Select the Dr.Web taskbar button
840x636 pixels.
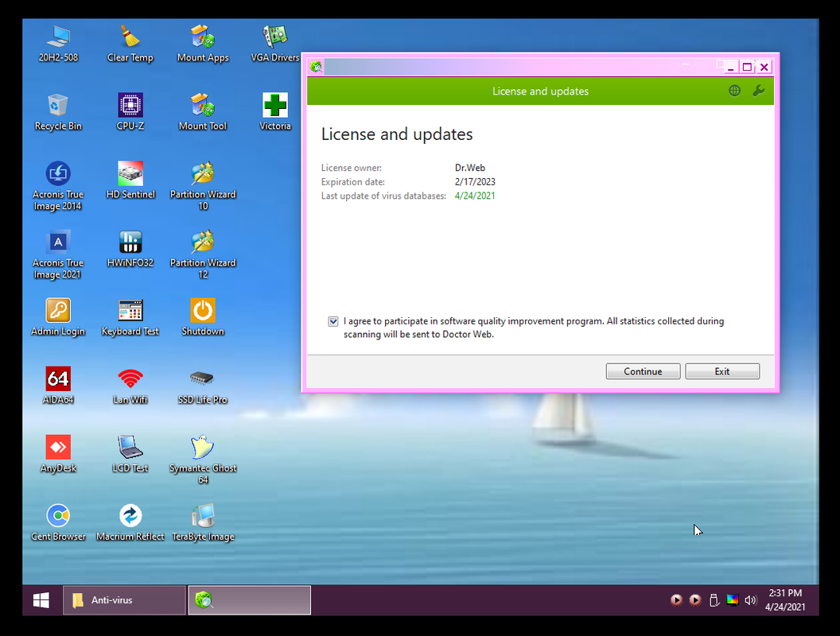coord(250,600)
